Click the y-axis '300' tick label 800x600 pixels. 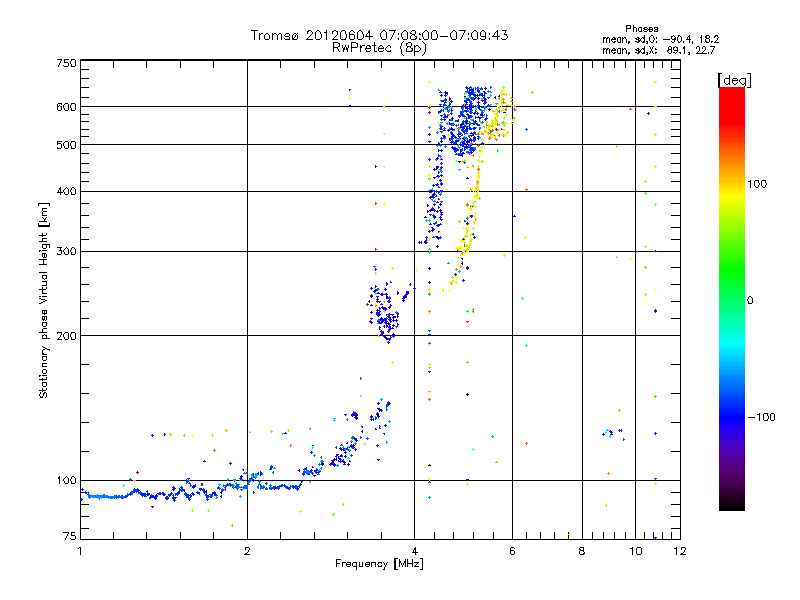click(67, 252)
